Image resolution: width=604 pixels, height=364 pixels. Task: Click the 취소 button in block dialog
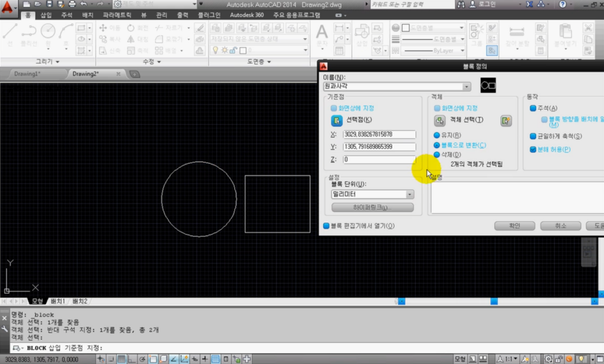tap(560, 226)
